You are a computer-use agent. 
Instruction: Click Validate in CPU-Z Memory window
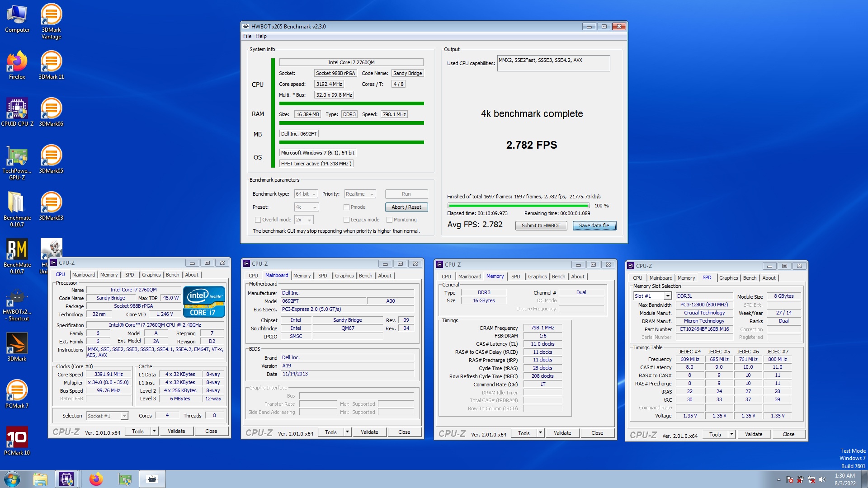click(562, 433)
